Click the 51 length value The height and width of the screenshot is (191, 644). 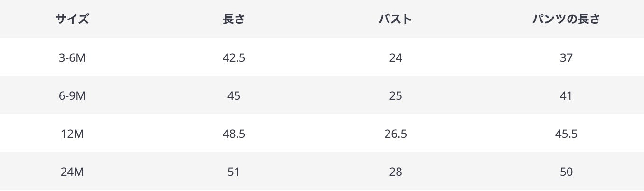pos(234,172)
